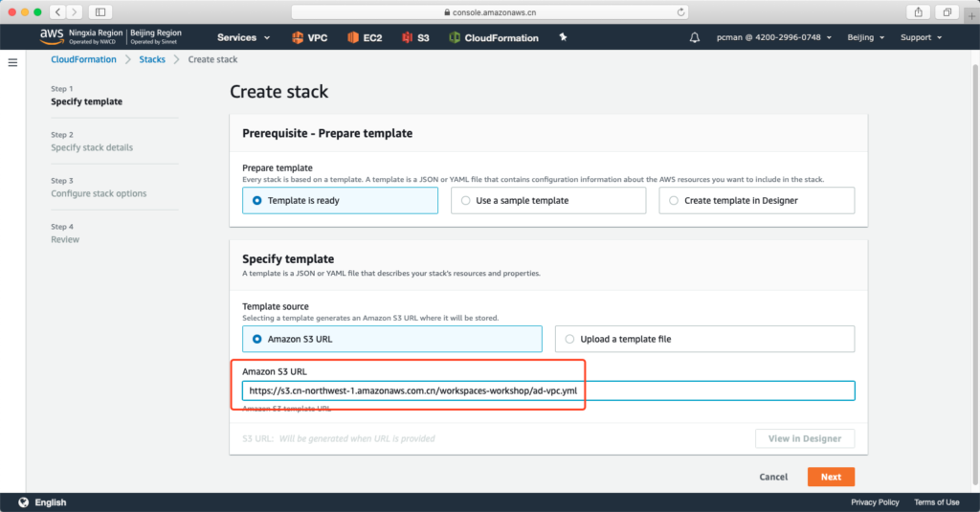Image resolution: width=980 pixels, height=512 pixels.
Task: Click the Amazon S3 URL input field
Action: (x=547, y=390)
